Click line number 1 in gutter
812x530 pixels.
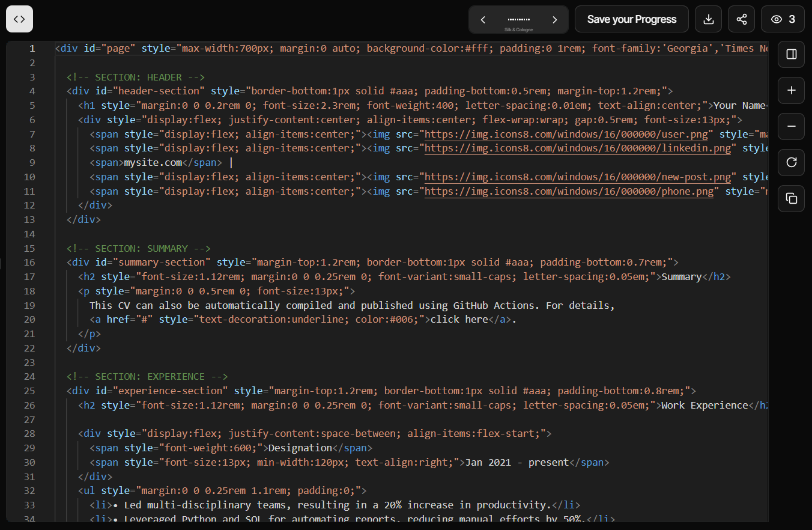(32, 49)
